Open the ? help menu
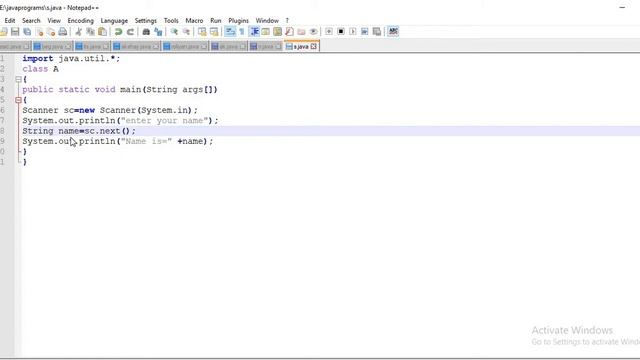The height and width of the screenshot is (360, 640). pyautogui.click(x=287, y=20)
